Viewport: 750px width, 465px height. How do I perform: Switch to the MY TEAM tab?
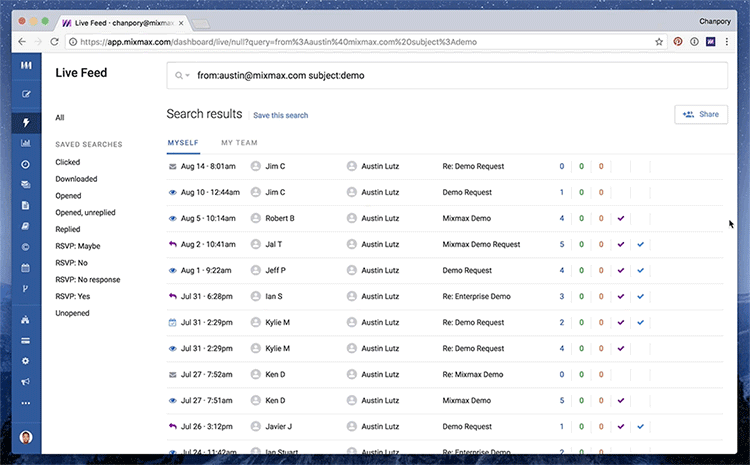(x=239, y=143)
